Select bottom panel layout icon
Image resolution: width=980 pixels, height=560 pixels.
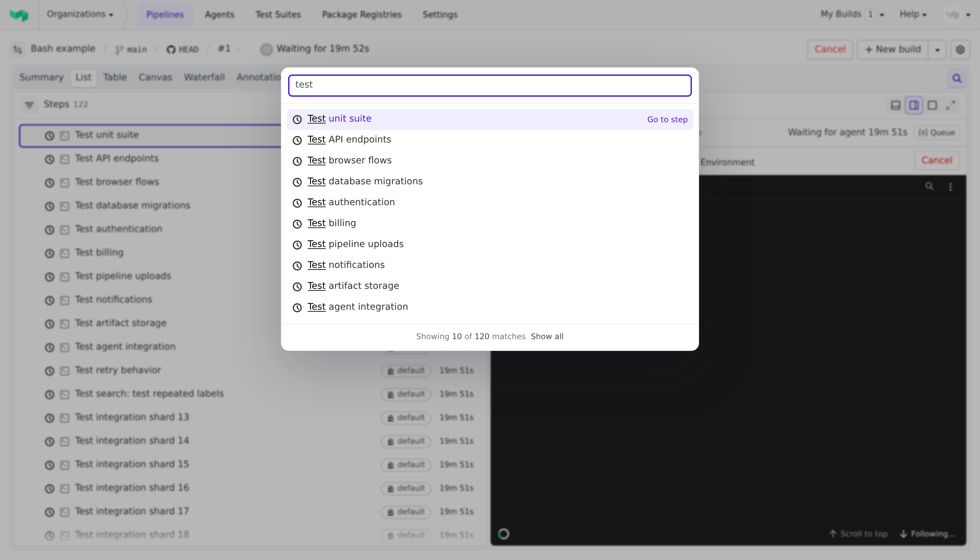[895, 106]
